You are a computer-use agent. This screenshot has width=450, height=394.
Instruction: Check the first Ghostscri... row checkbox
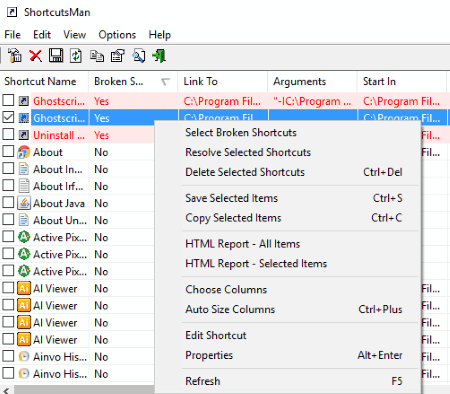pyautogui.click(x=8, y=100)
